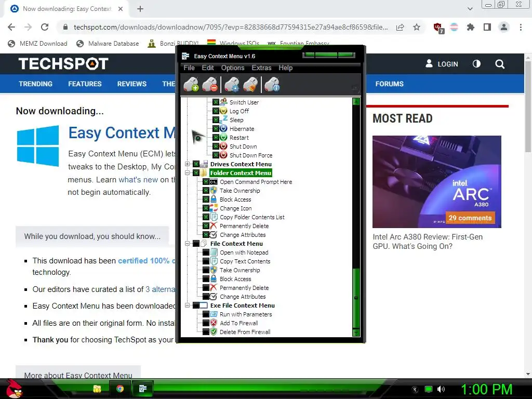Collapse the Exe File Context Menu node
532x399 pixels.
pyautogui.click(x=187, y=305)
